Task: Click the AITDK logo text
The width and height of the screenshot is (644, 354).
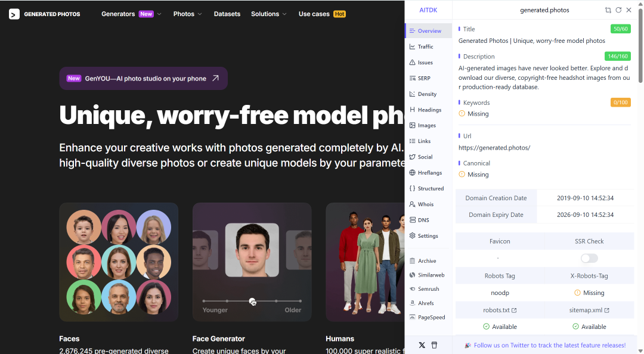Action: [x=428, y=10]
